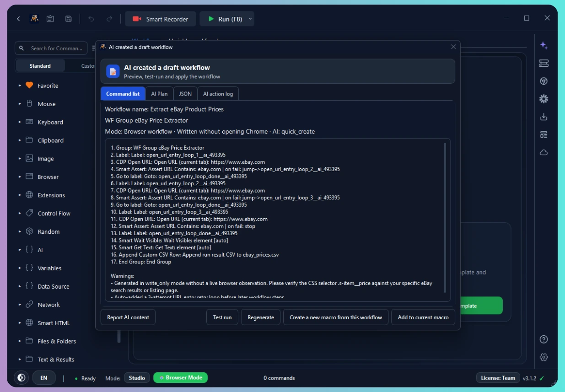Screen dimensions: 565x392
Task: Click the Workflow name: Extract eBay Product Prices text
Action: coord(164,109)
